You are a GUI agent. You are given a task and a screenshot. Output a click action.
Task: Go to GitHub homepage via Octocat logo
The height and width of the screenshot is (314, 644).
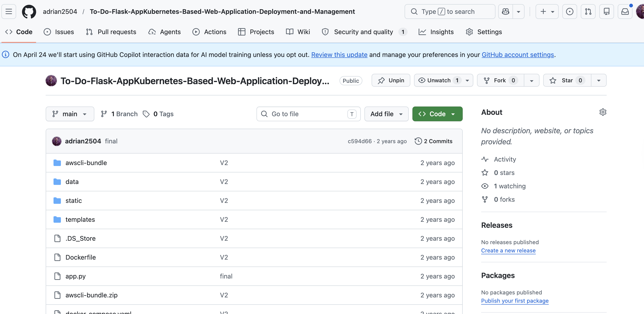pyautogui.click(x=29, y=12)
